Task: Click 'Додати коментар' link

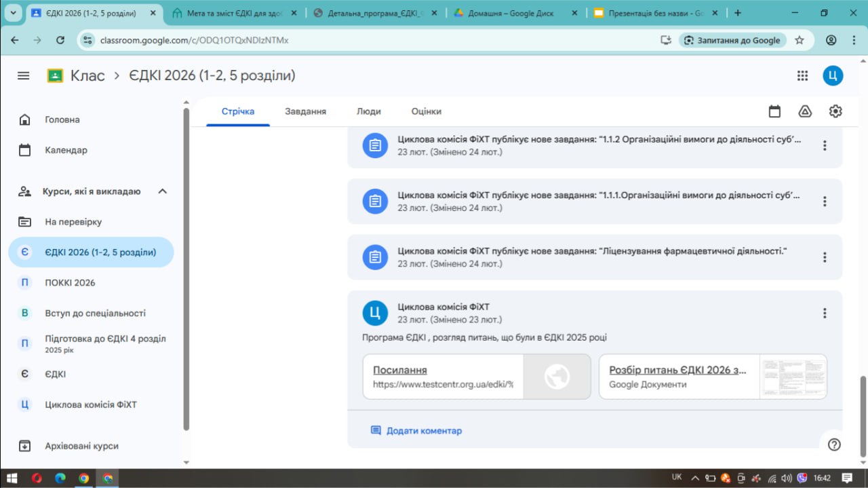Action: (424, 431)
